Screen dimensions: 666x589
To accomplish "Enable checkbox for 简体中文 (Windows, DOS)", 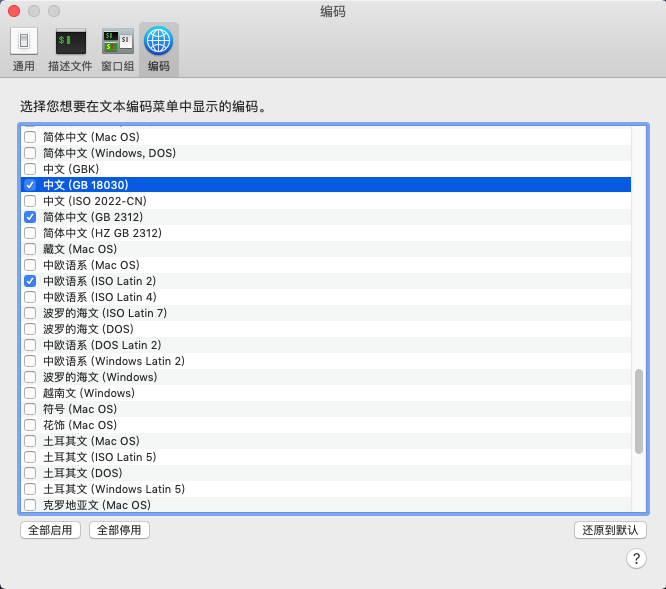I will [x=30, y=153].
